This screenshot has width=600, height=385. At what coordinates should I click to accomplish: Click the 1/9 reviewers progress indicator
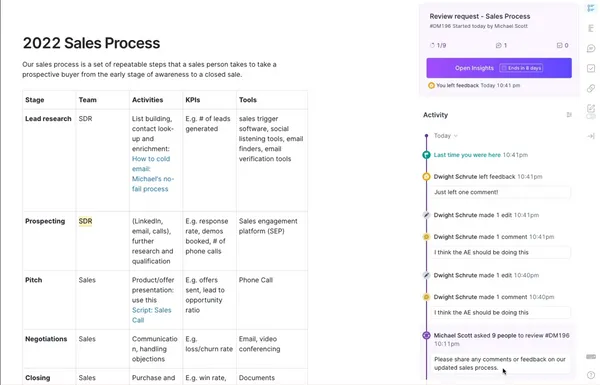coord(438,46)
